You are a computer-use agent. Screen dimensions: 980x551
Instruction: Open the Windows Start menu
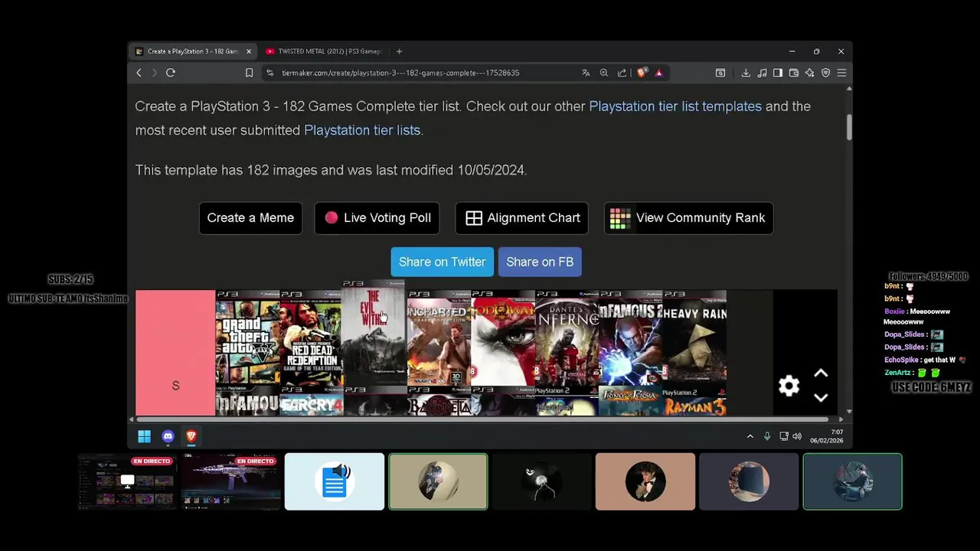click(144, 436)
